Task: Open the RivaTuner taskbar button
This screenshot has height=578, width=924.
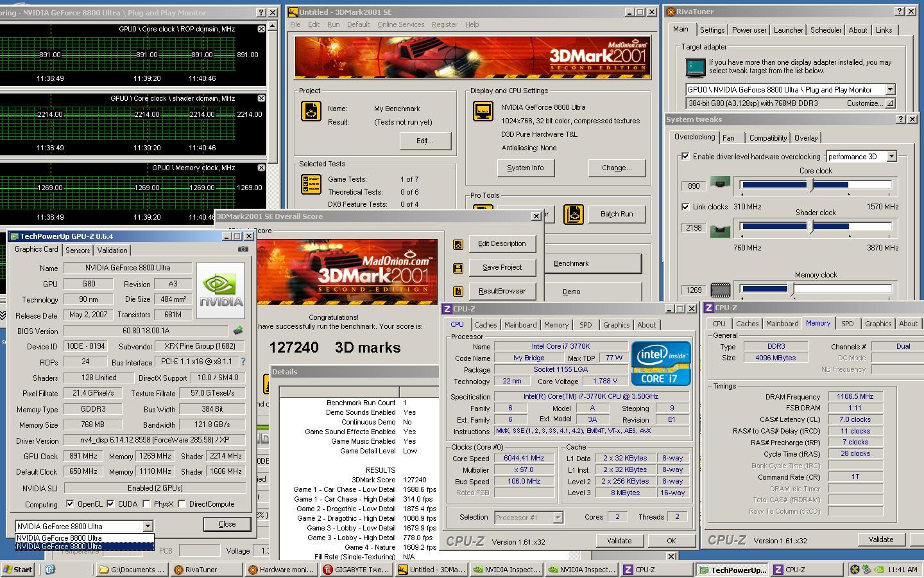Action: coord(206,570)
